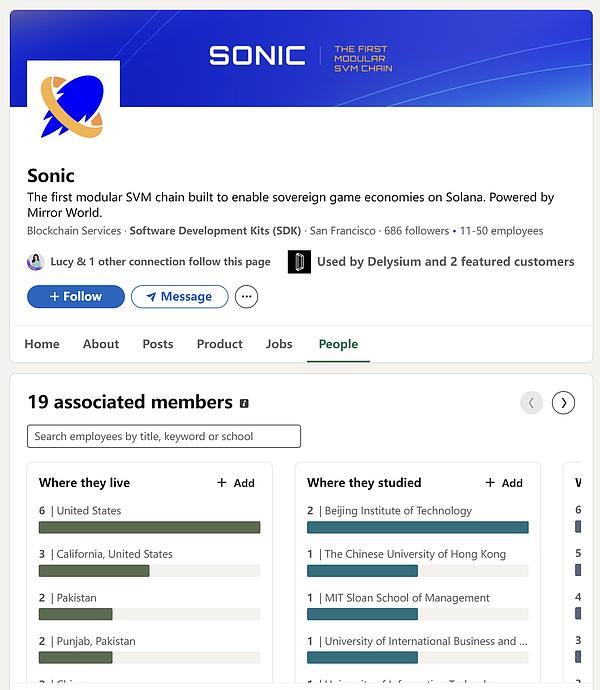Send a Message to Sonic

coord(179,297)
